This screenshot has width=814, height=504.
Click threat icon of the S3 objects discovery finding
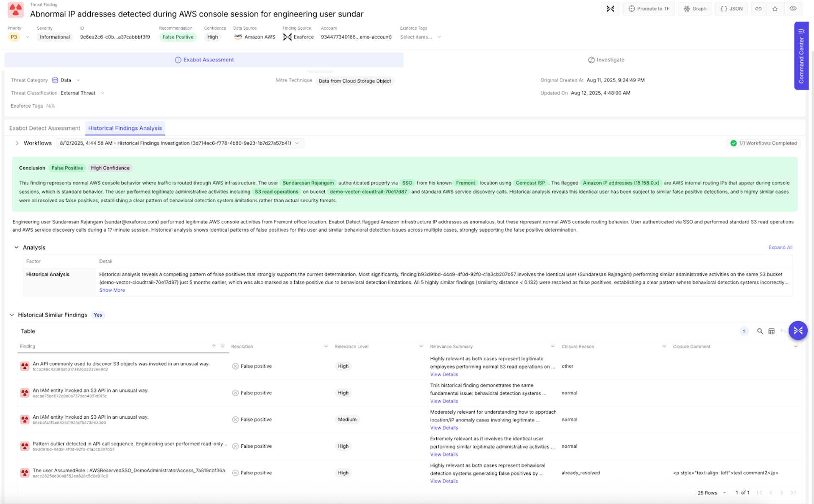(25, 366)
